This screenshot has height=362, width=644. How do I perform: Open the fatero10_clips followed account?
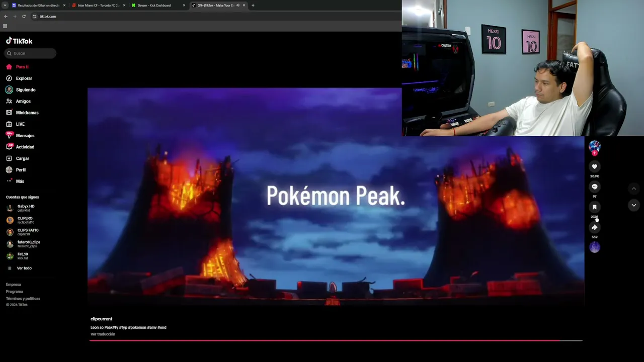coord(29,244)
